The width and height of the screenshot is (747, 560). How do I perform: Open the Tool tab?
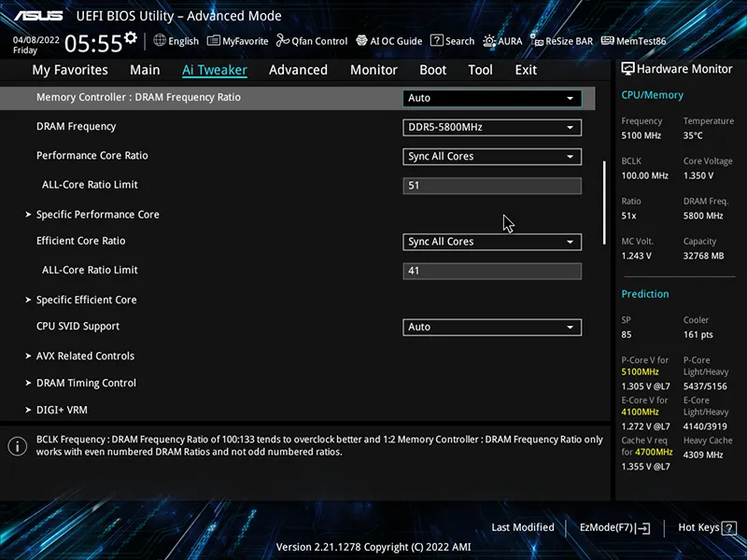coord(480,70)
